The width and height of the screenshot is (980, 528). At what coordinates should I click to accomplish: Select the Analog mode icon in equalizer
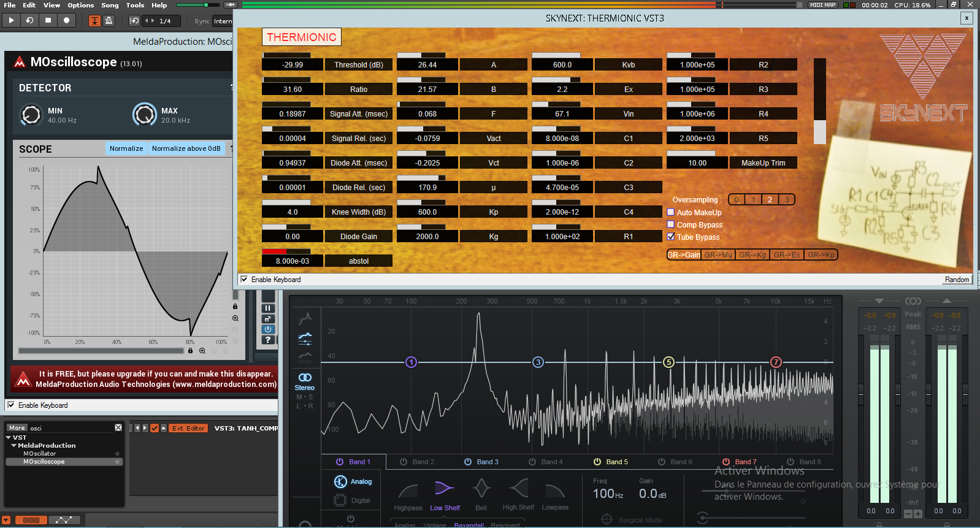(340, 481)
